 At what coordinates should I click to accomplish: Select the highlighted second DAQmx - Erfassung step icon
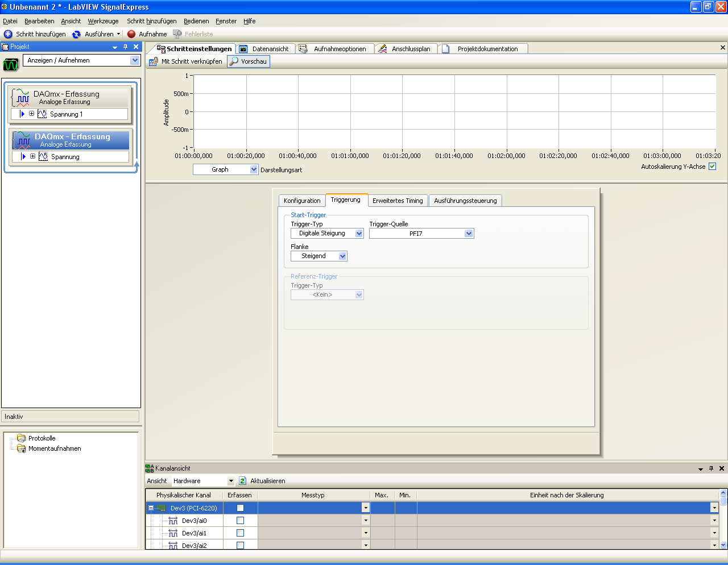pos(23,140)
